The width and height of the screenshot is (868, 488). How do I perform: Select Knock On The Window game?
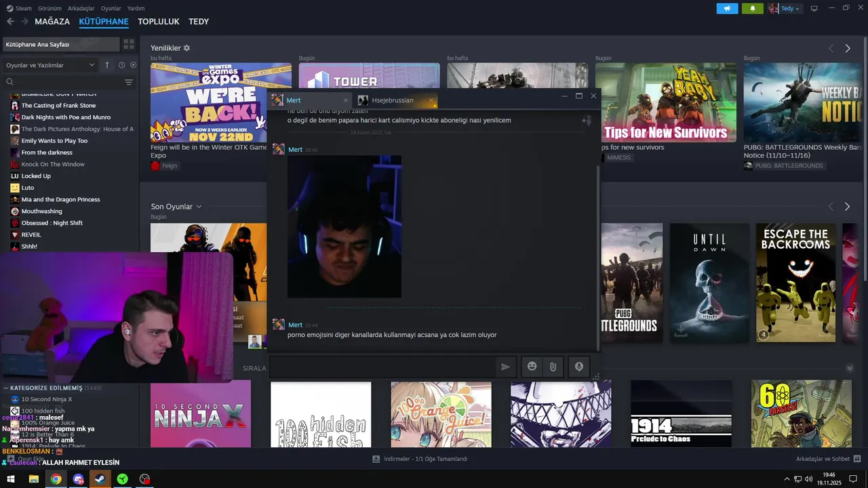tap(53, 164)
